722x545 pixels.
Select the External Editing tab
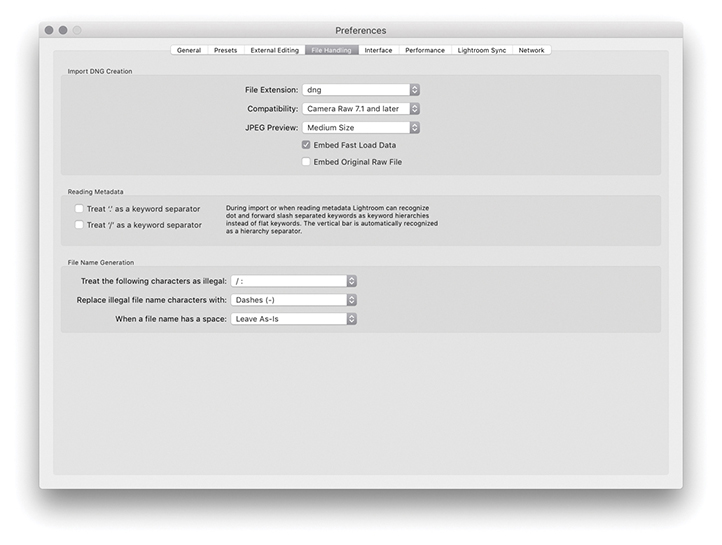tap(274, 50)
